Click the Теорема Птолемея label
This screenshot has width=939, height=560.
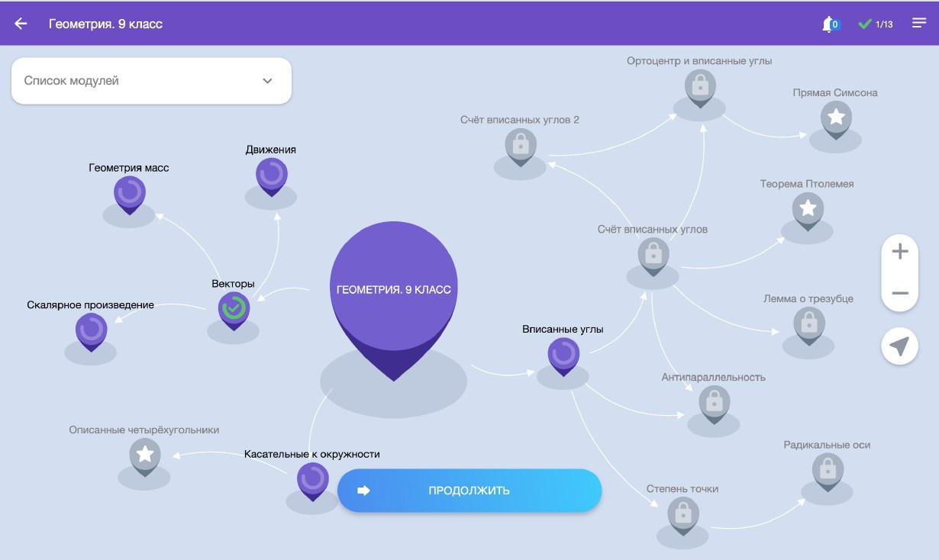tap(807, 185)
